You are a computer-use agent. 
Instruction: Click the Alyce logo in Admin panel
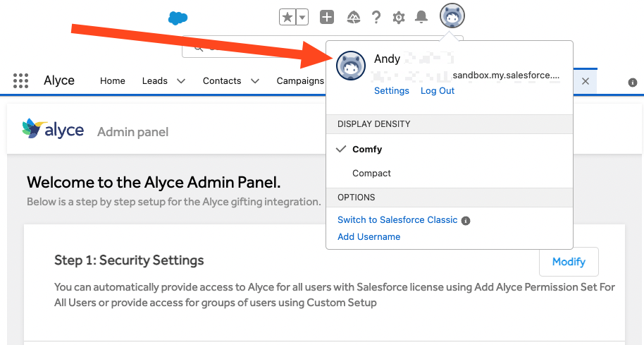53,128
